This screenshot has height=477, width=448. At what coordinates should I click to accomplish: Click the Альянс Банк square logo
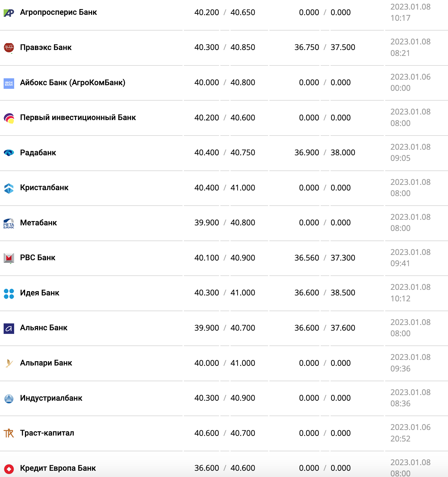point(9,328)
